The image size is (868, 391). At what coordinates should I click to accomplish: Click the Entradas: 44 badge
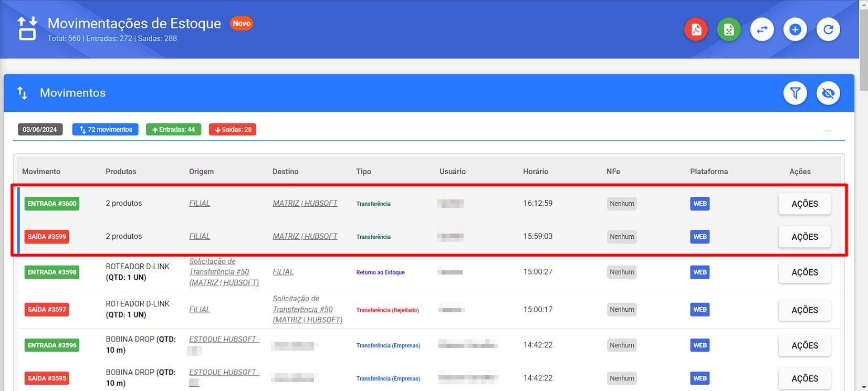173,130
